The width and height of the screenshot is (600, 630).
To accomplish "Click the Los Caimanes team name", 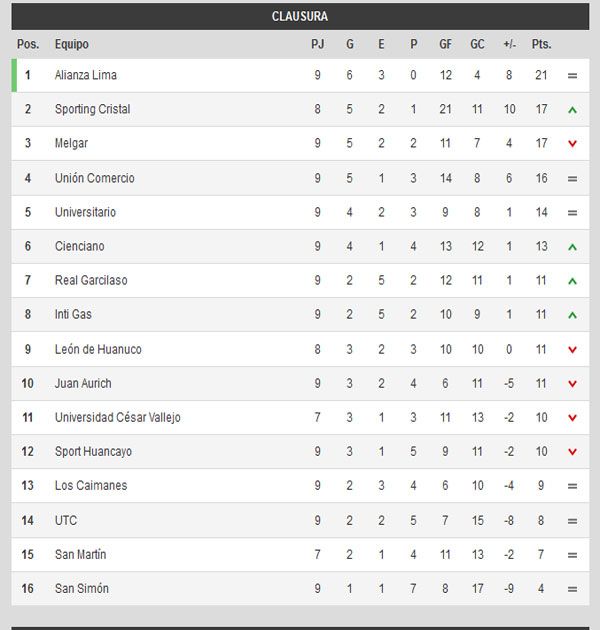I will click(91, 486).
